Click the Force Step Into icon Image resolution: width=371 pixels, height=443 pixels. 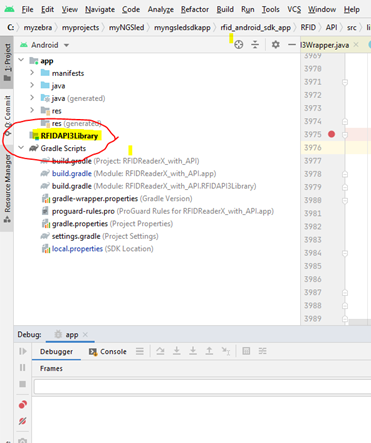(193, 351)
